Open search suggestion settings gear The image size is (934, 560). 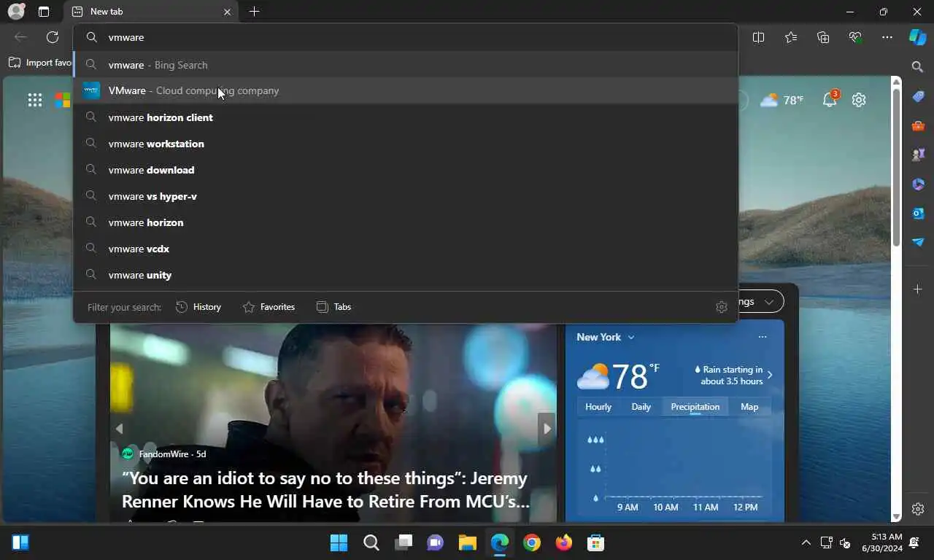(x=722, y=307)
